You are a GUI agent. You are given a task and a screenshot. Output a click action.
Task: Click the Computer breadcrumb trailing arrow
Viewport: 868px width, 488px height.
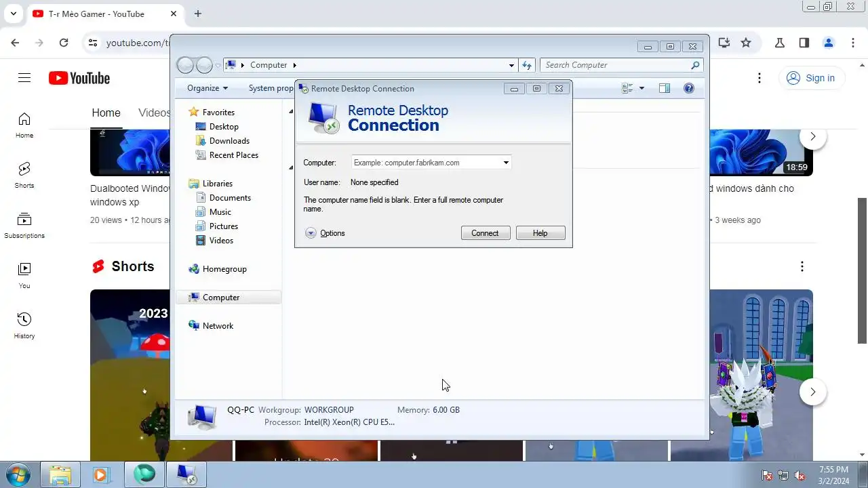(294, 65)
